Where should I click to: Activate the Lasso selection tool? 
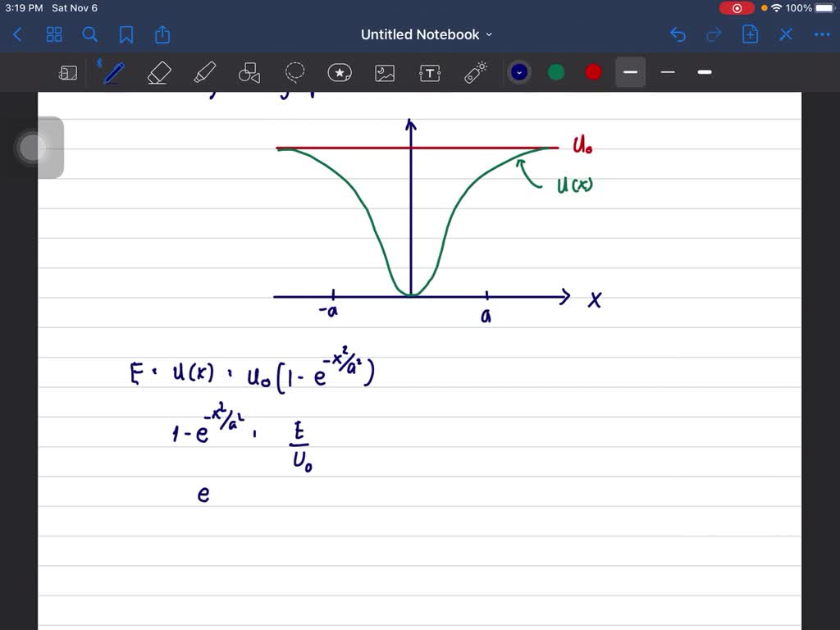pyautogui.click(x=294, y=72)
